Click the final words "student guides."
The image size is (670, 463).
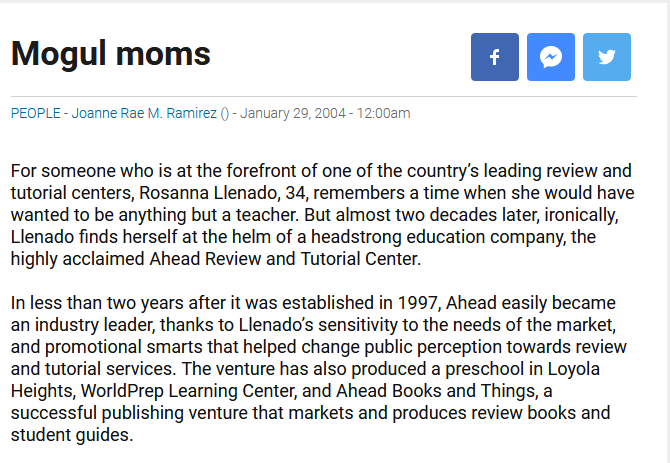[x=72, y=435]
